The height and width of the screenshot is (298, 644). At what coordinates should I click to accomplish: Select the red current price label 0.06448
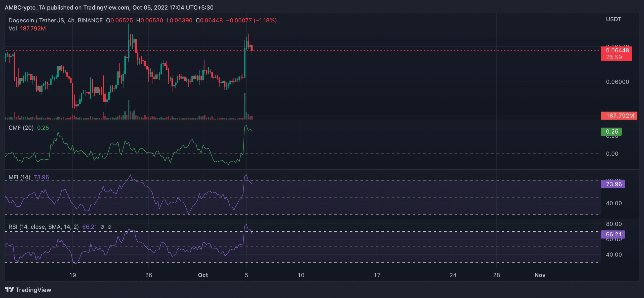pos(616,51)
